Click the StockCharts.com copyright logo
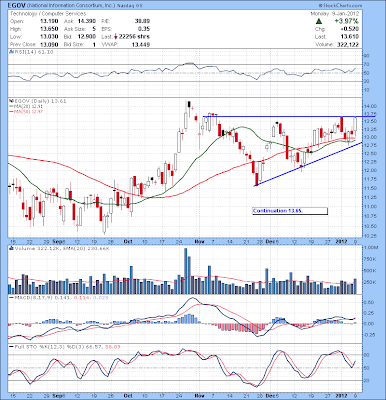This screenshot has width=386, height=400. click(x=340, y=6)
